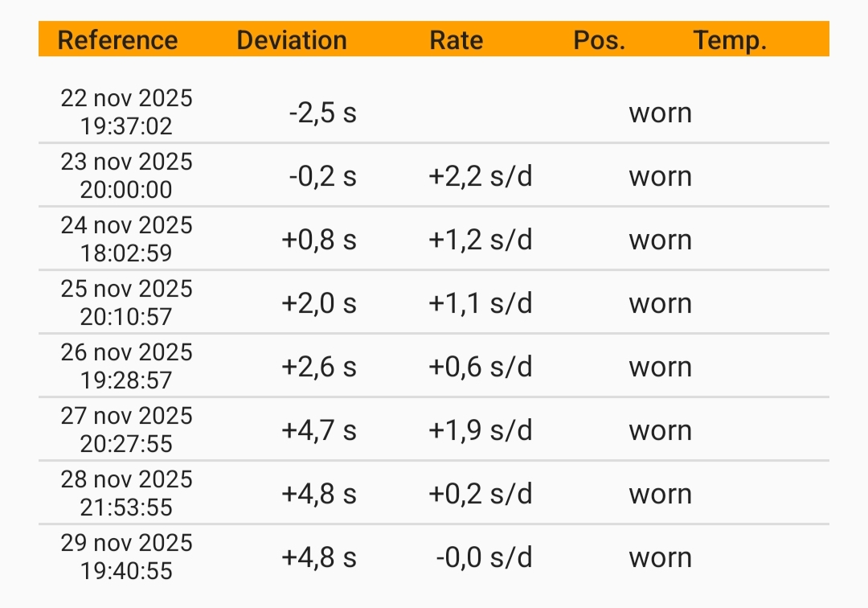The image size is (868, 608).
Task: Click the Deviation column header
Action: pyautogui.click(x=292, y=40)
